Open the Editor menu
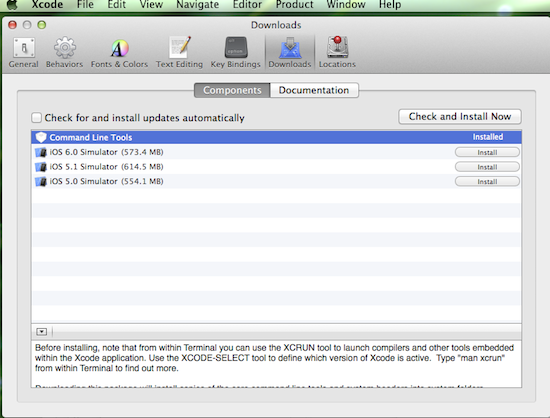550x418 pixels. point(247,5)
